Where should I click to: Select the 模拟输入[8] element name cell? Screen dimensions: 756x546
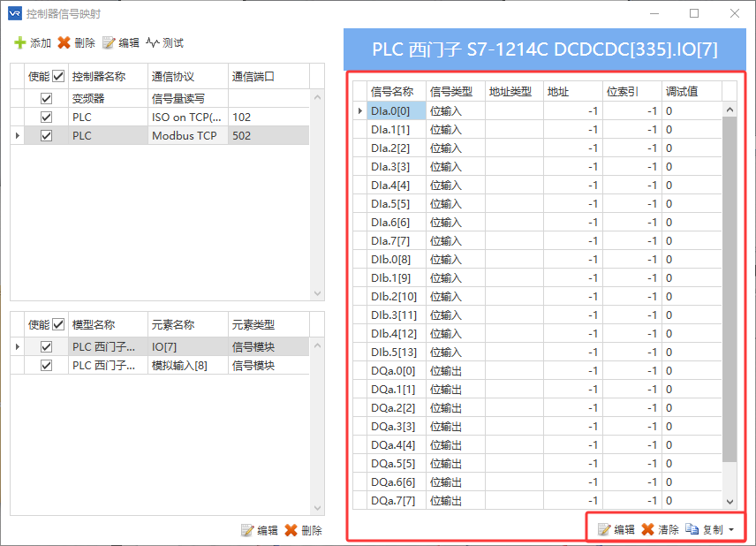tap(188, 366)
